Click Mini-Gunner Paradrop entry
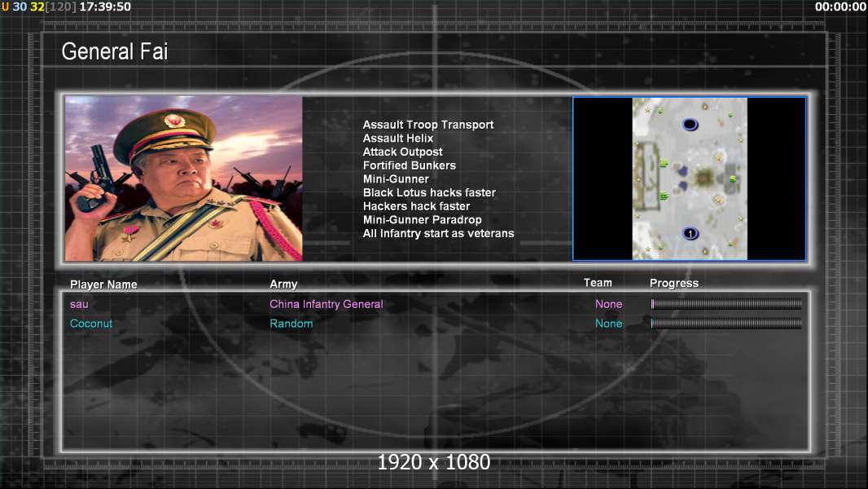 pos(422,219)
